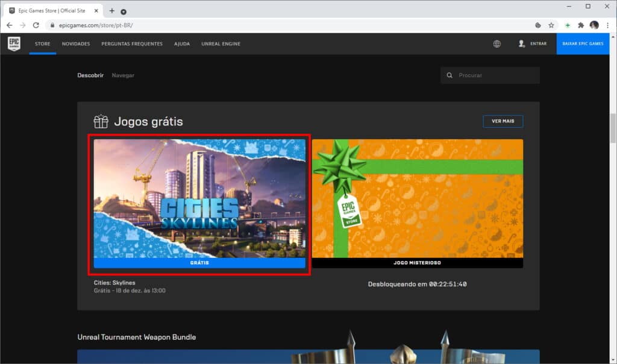Click the VER MAIS button
Viewport: 617px width, 364px height.
tap(503, 121)
